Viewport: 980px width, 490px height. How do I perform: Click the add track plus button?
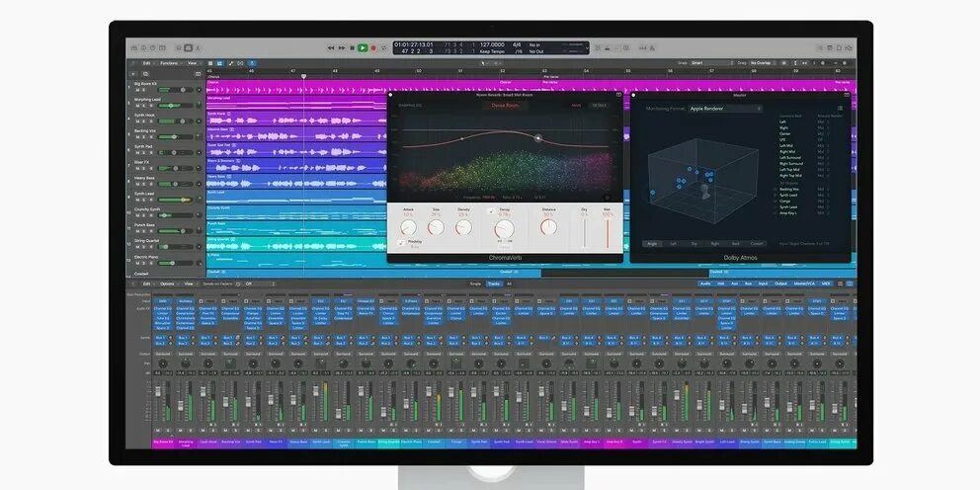pyautogui.click(x=133, y=74)
